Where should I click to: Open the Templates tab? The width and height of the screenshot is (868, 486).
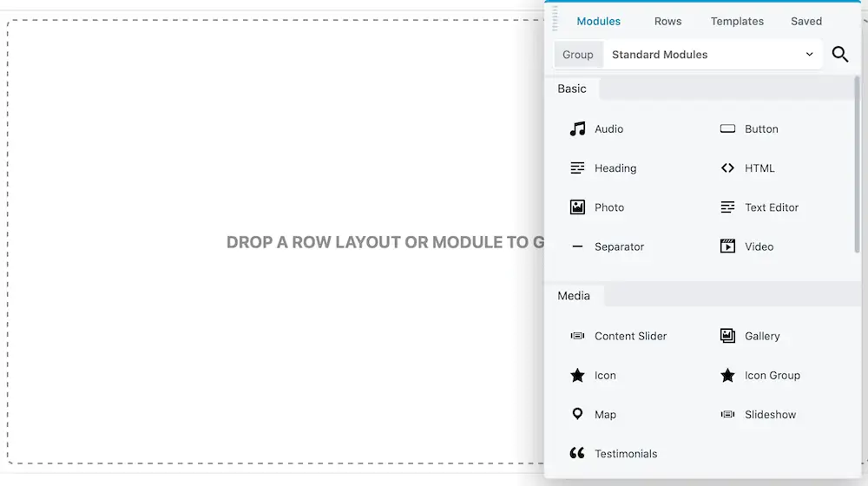click(737, 21)
